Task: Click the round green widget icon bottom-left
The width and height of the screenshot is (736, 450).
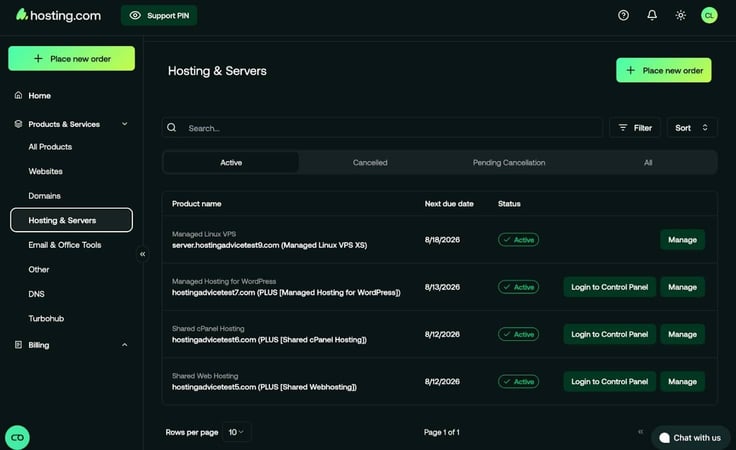Action: pos(17,437)
